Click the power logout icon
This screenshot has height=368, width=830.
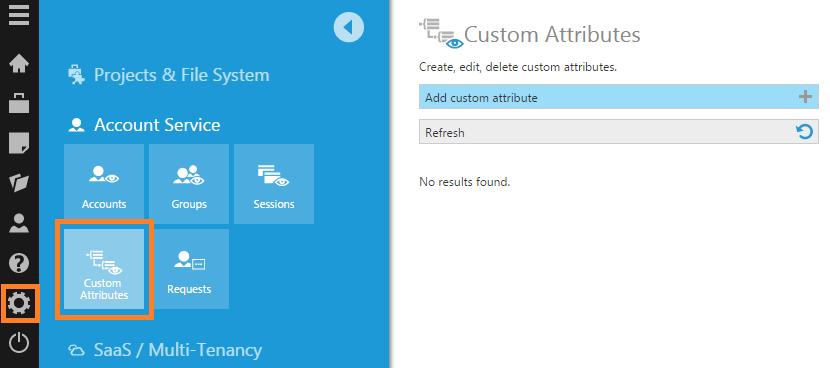(19, 343)
